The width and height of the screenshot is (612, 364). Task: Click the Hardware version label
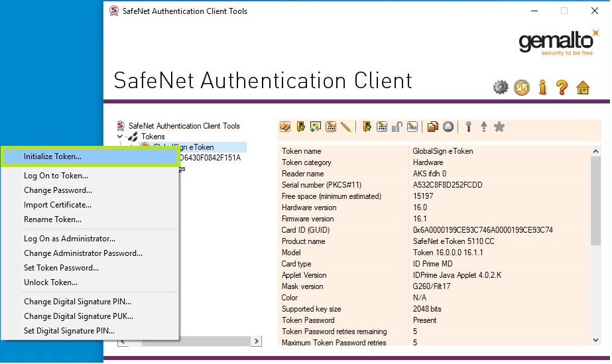309,208
